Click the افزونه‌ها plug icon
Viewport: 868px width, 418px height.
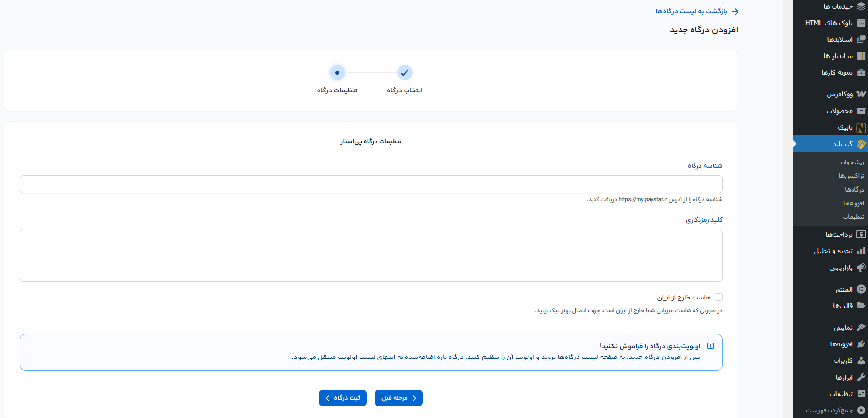coord(861,344)
